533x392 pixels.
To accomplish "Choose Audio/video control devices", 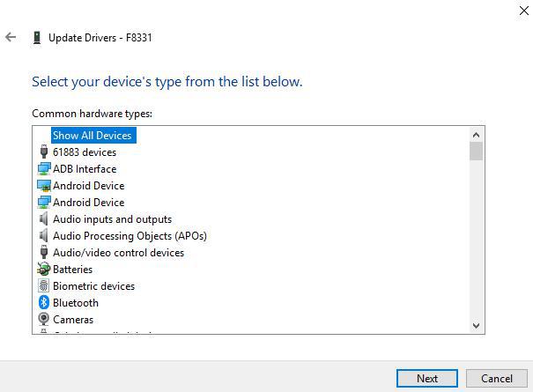I will (x=118, y=253).
